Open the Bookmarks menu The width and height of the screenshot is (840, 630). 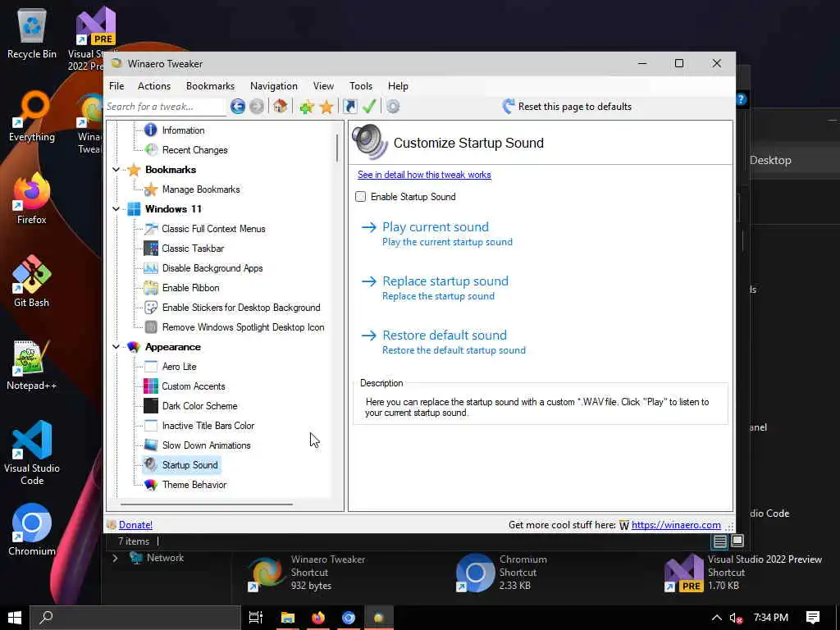click(210, 85)
